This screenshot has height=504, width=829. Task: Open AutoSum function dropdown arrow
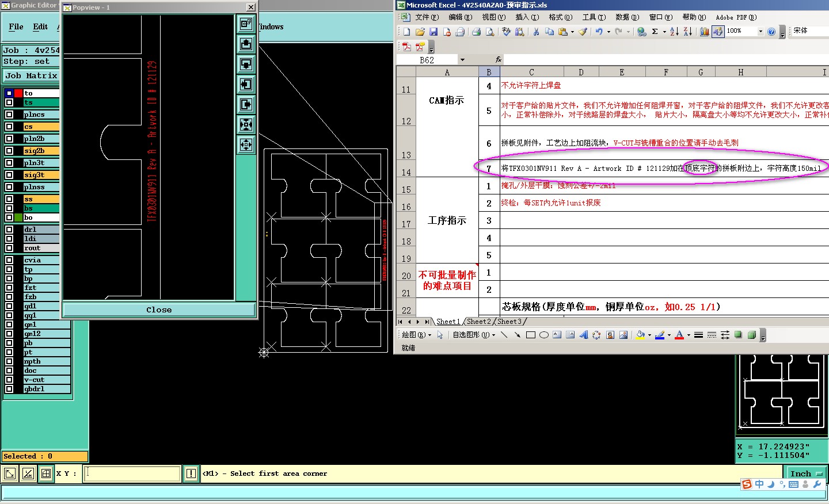664,32
